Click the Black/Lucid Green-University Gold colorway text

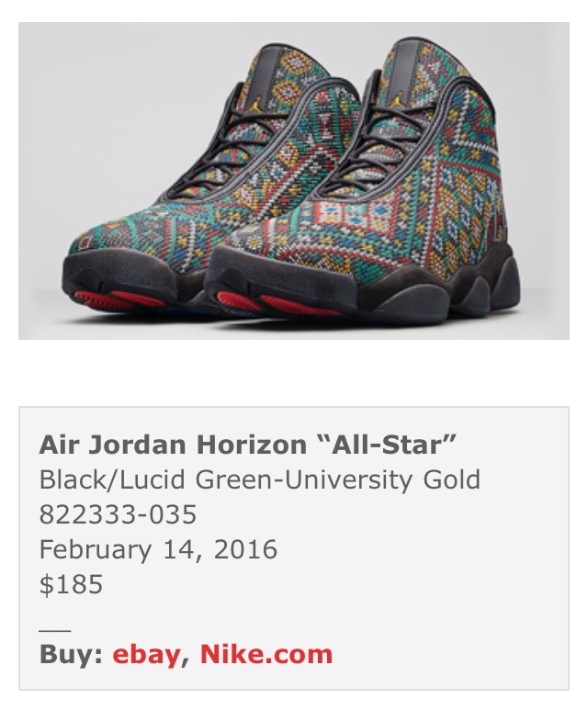[x=260, y=479]
